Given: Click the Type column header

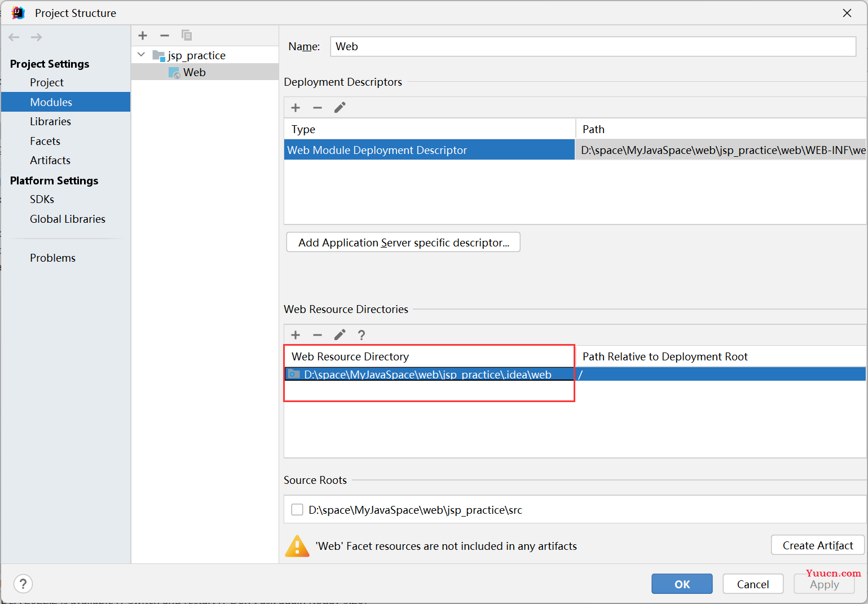Looking at the screenshot, I should [x=429, y=129].
